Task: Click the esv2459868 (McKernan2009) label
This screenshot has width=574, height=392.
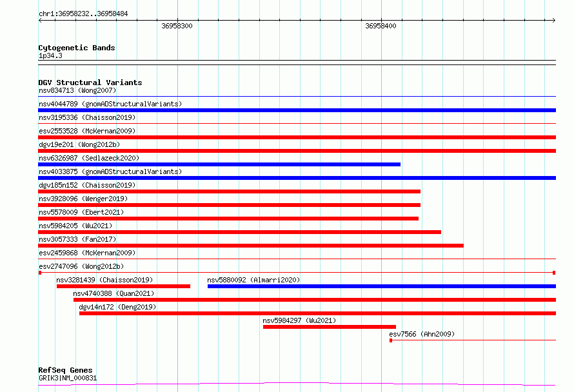Action: pyautogui.click(x=87, y=253)
